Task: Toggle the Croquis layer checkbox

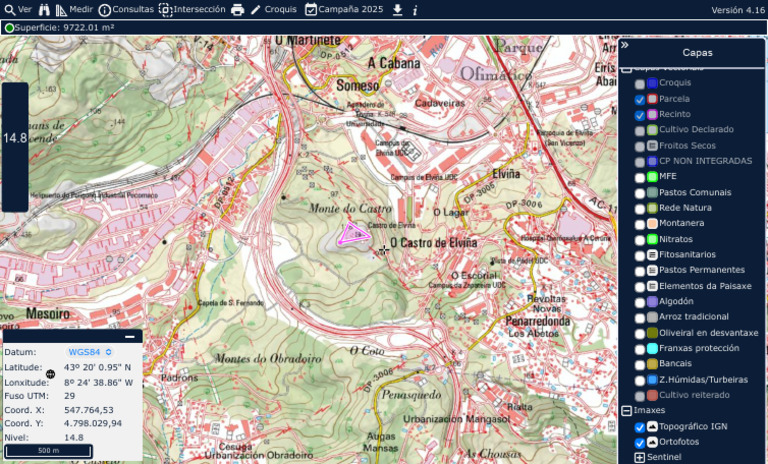Action: pos(640,84)
